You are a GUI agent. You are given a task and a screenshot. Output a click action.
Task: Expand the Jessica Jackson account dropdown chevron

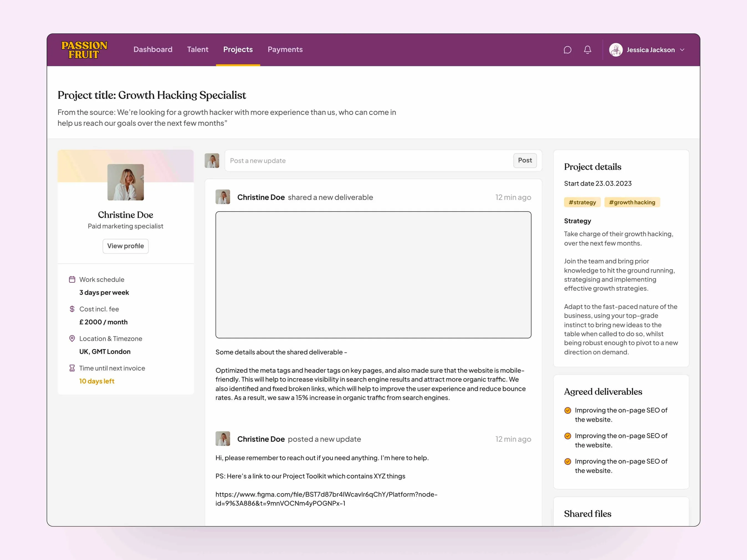pos(682,50)
